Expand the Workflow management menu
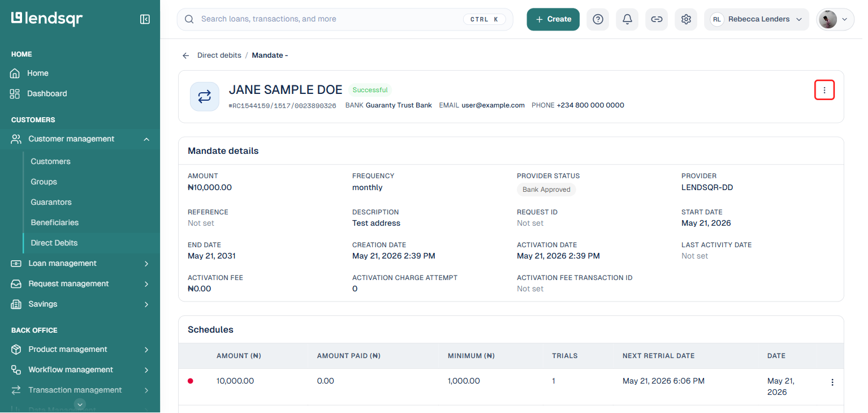The width and height of the screenshot is (868, 413). (x=146, y=370)
